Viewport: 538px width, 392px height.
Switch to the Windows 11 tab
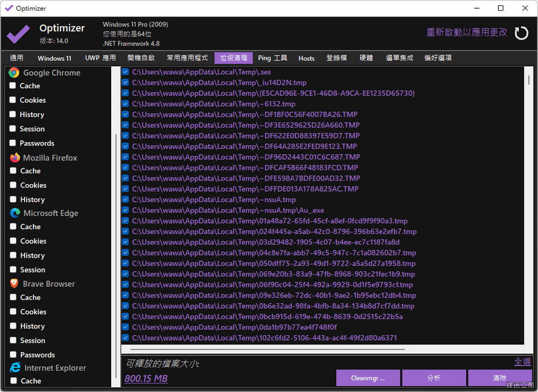point(54,58)
